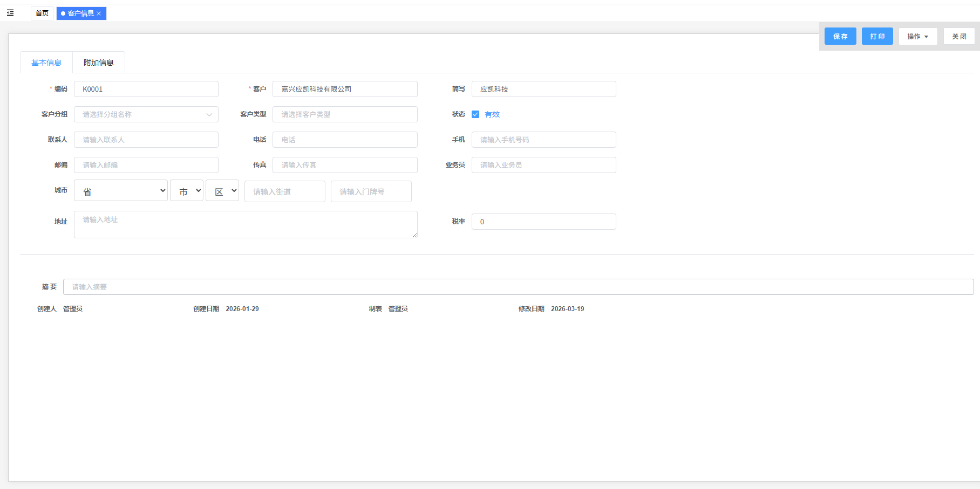Click the 地址 text area
Image resolution: width=980 pixels, height=489 pixels.
coord(246,224)
